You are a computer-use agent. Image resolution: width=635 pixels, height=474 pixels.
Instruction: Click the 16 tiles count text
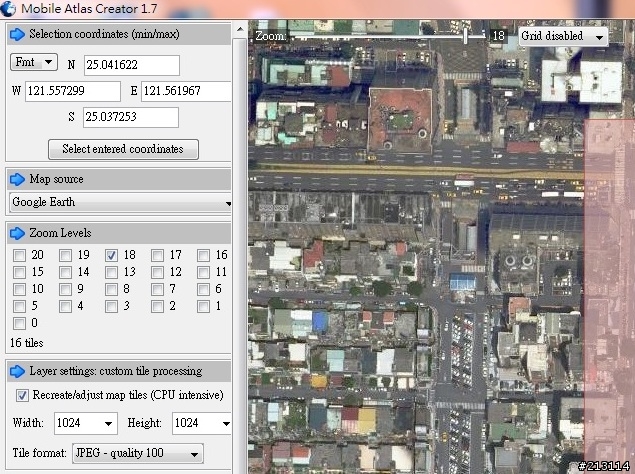click(x=27, y=343)
